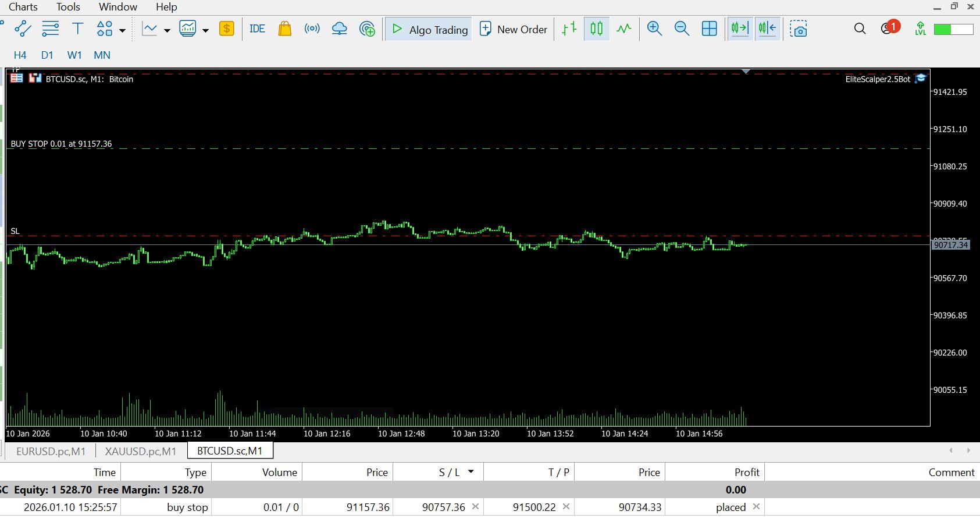This screenshot has height=522, width=980.
Task: Open the trading signals broadcast icon
Action: [312, 29]
